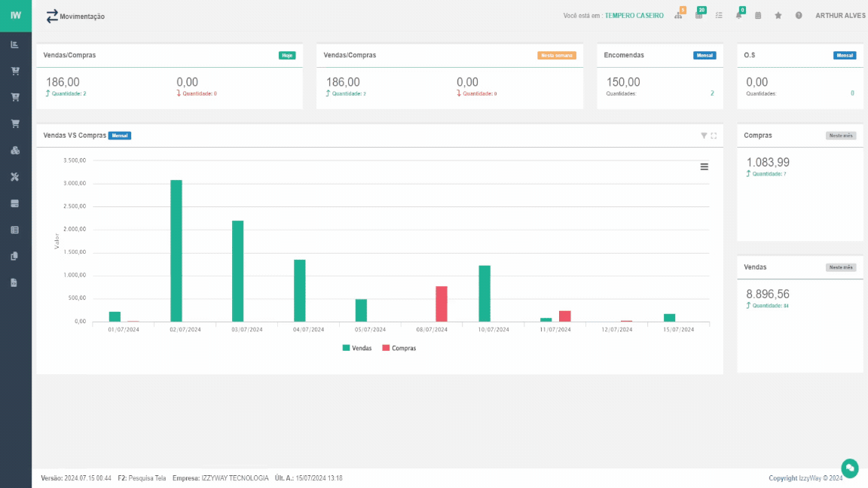This screenshot has height=488, width=868.
Task: Open the wrench and screwdriver tools sidebar icon
Action: (x=15, y=176)
